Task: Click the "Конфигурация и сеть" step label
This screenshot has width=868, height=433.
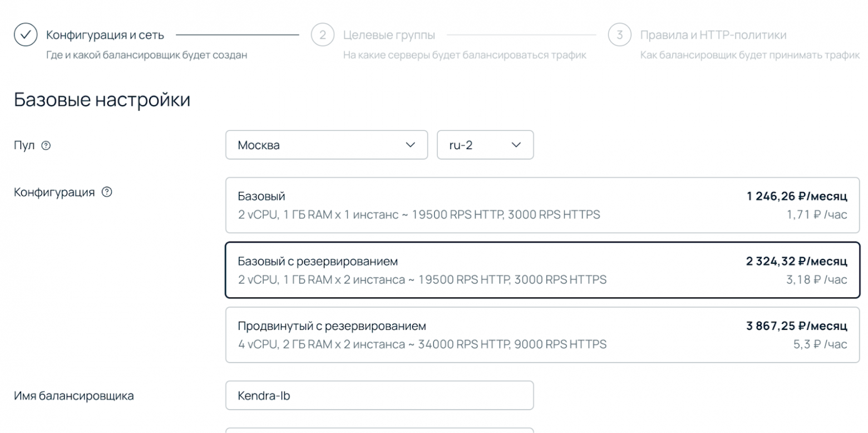Action: (x=105, y=35)
